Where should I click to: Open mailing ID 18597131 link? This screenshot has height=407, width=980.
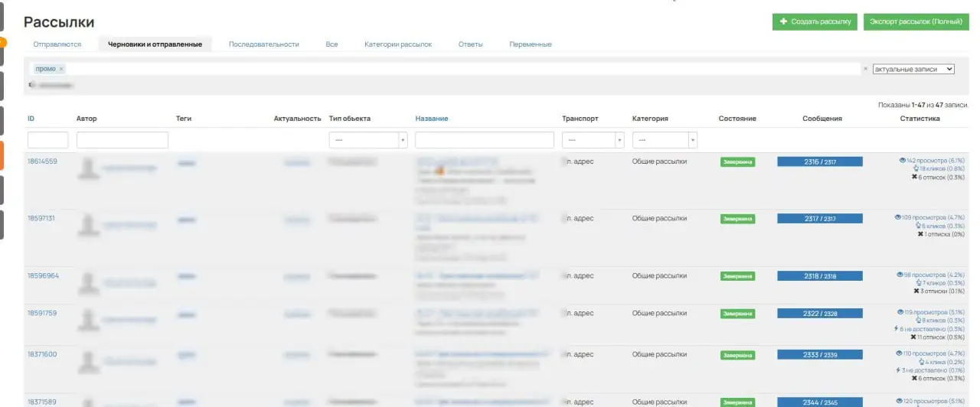pos(41,218)
